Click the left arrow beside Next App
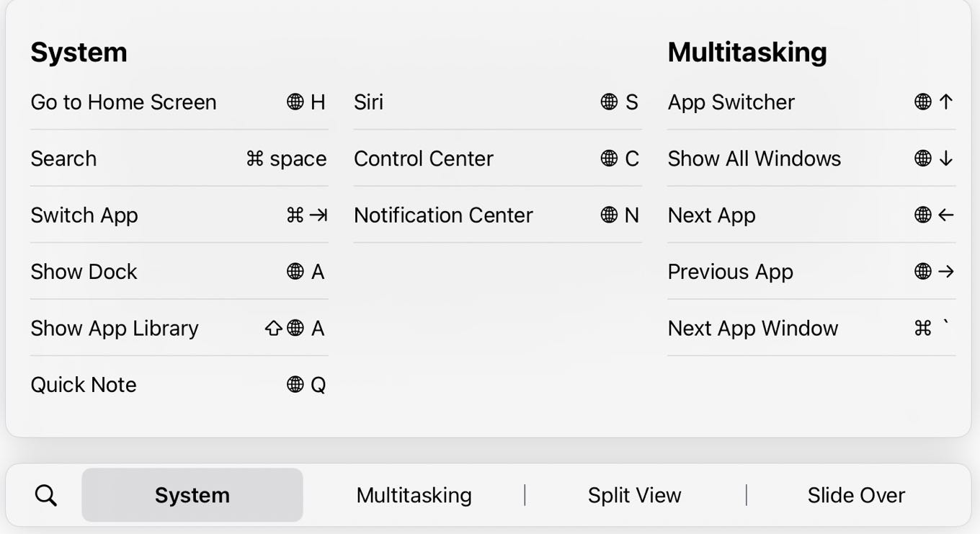The height and width of the screenshot is (534, 980). click(x=946, y=215)
